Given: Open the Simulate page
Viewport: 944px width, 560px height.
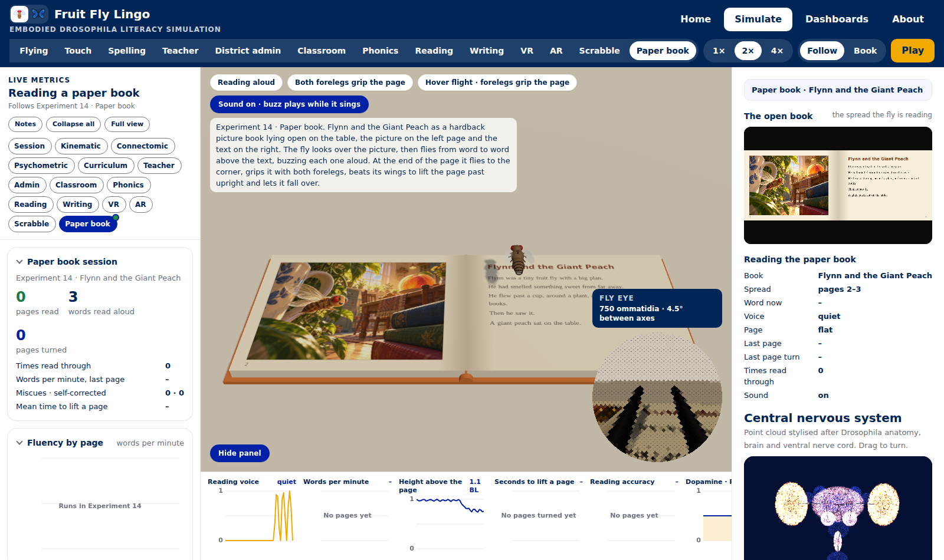Looking at the screenshot, I should click(758, 19).
